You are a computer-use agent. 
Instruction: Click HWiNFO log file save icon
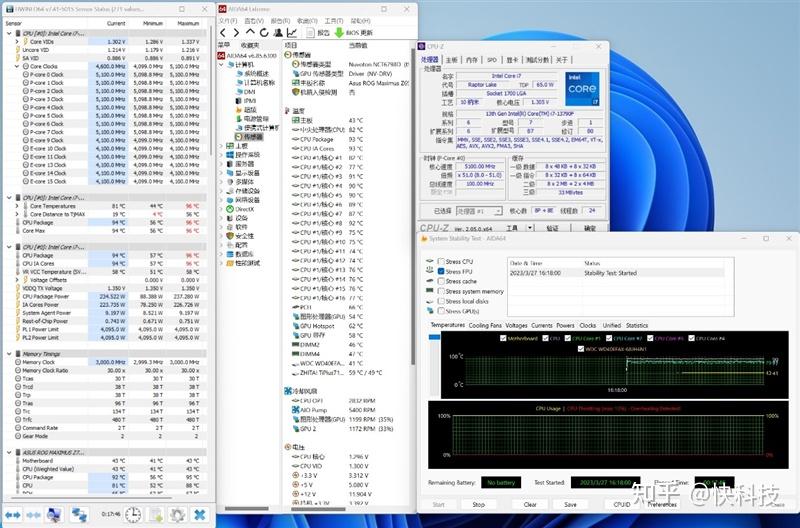pos(156,515)
